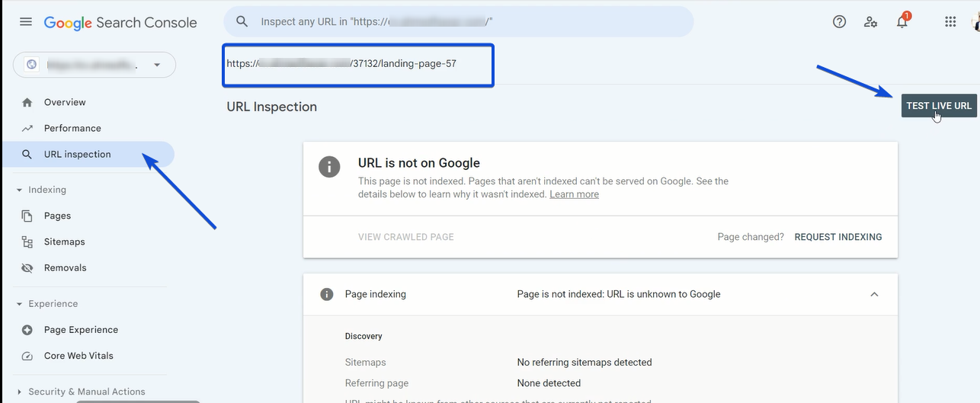This screenshot has height=403, width=980.
Task: Open the Help question mark icon
Action: click(839, 22)
